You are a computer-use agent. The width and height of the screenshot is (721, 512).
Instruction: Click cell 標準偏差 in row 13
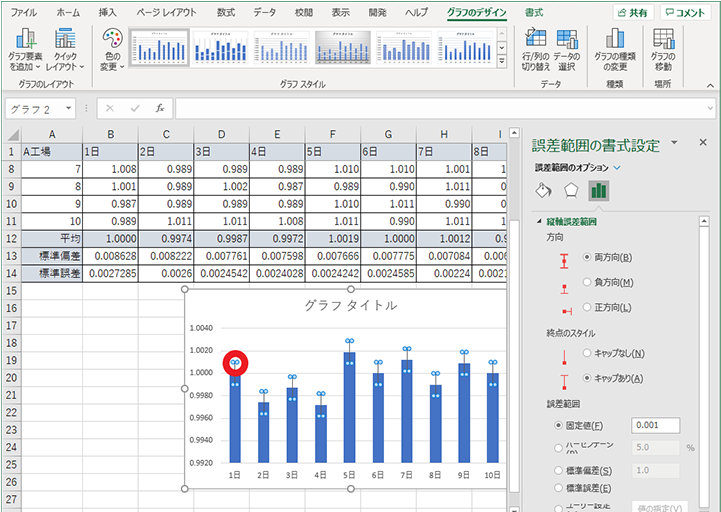click(52, 256)
